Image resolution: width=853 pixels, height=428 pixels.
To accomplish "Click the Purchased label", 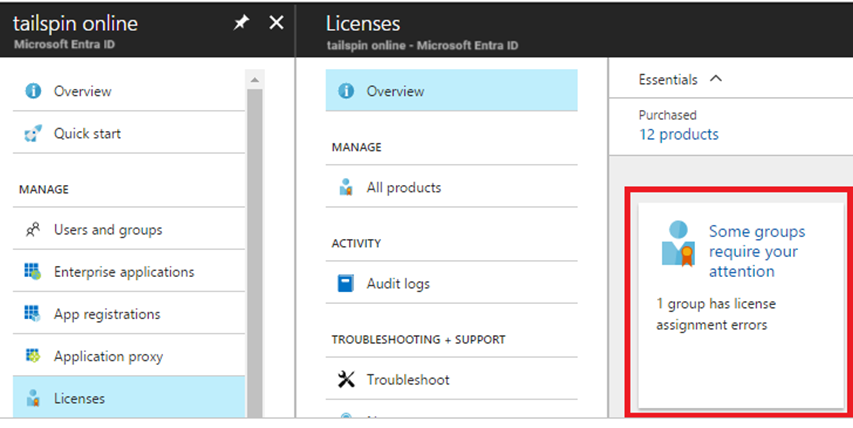I will click(x=667, y=115).
